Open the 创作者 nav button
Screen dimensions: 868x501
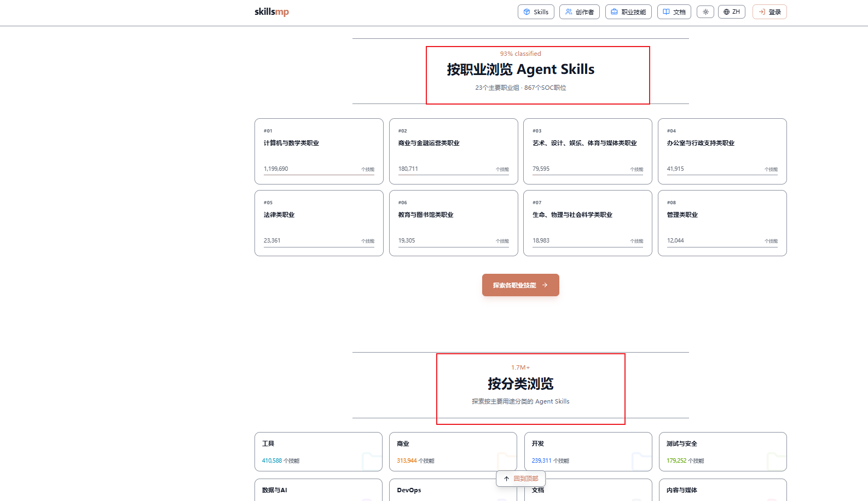coord(580,11)
